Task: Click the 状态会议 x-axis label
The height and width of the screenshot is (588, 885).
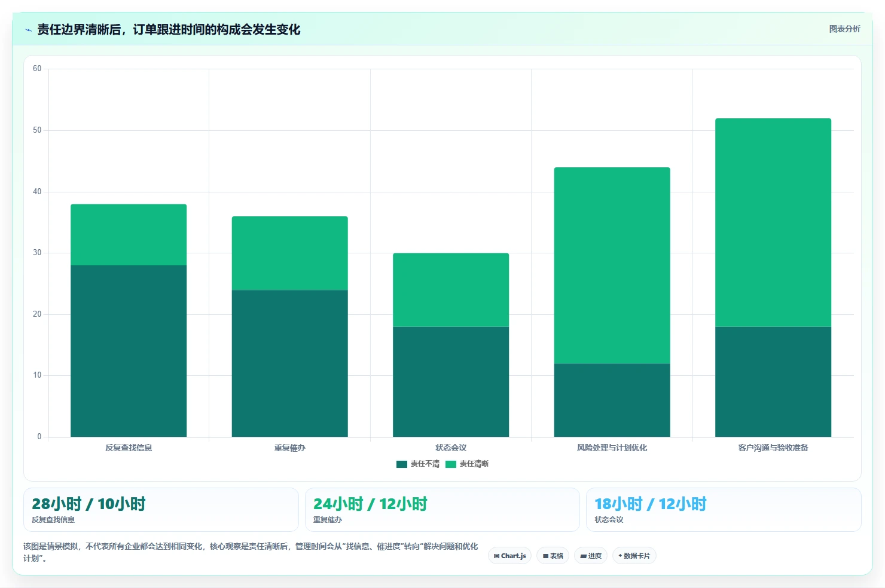Action: point(451,448)
